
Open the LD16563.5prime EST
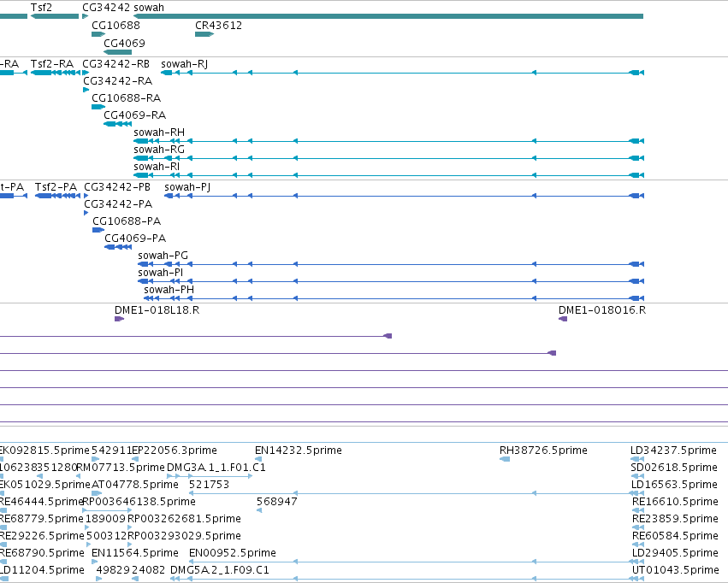click(x=674, y=485)
